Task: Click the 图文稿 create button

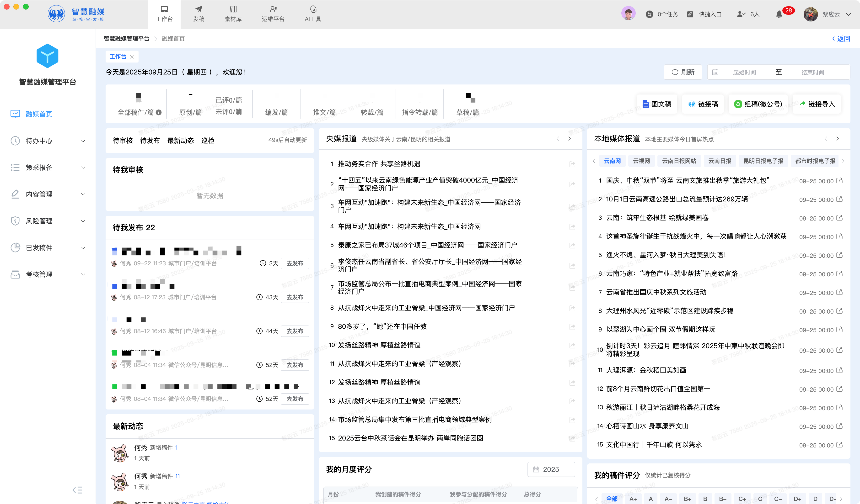Action: pos(657,104)
